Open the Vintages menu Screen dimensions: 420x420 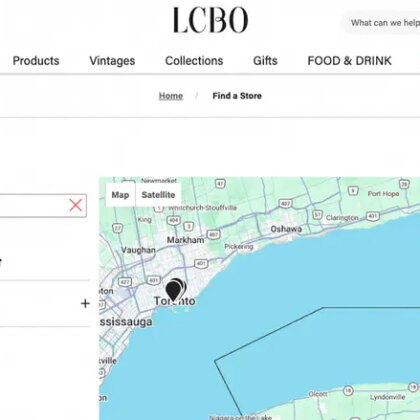click(112, 61)
